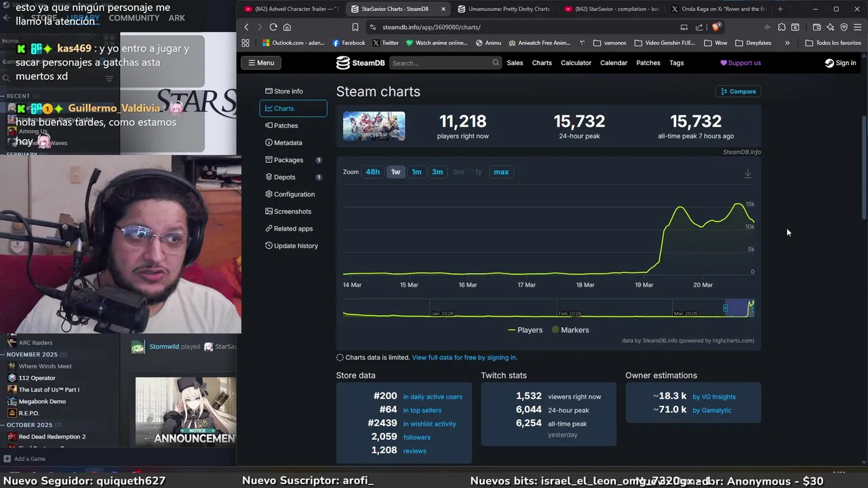The image size is (868, 488).
Task: Open browser extensions puzzle icon
Action: coord(782,27)
